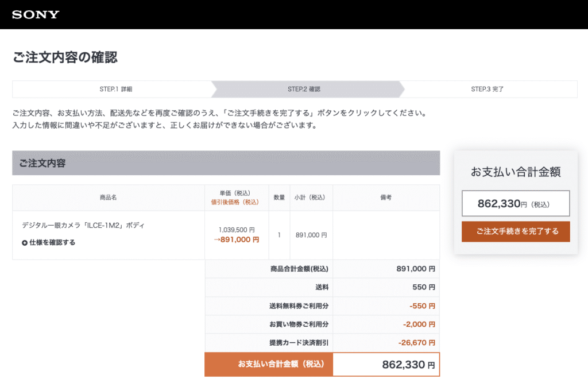This screenshot has width=588, height=387.
Task: Select the STEP.3 完了 step
Action: point(487,89)
